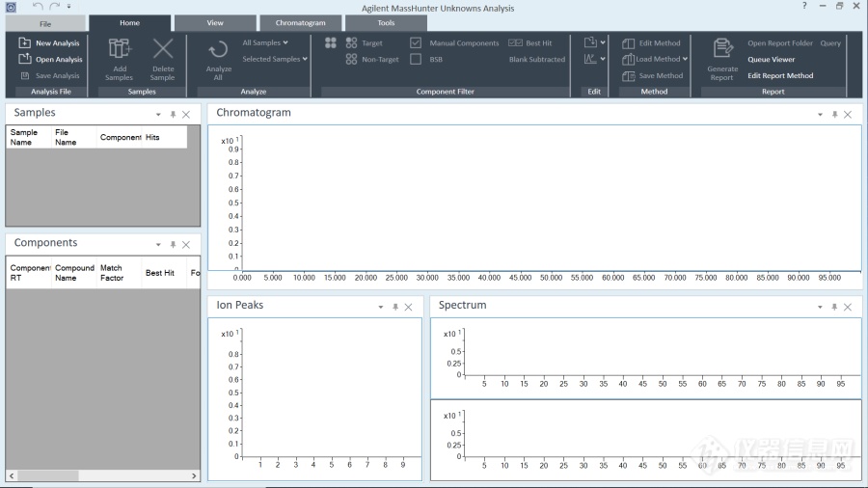Click the Components scrollbar right arrow
Image resolution: width=868 pixels, height=488 pixels.
[194, 475]
